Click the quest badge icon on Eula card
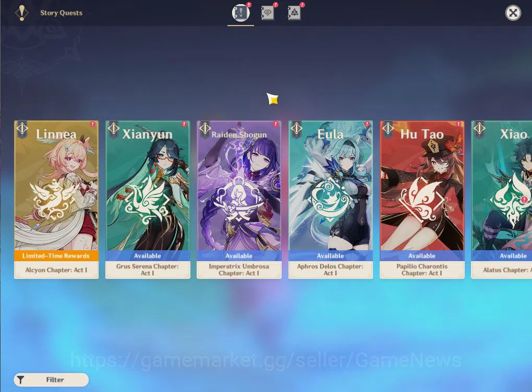The width and height of the screenshot is (532, 392). pyautogui.click(x=297, y=129)
